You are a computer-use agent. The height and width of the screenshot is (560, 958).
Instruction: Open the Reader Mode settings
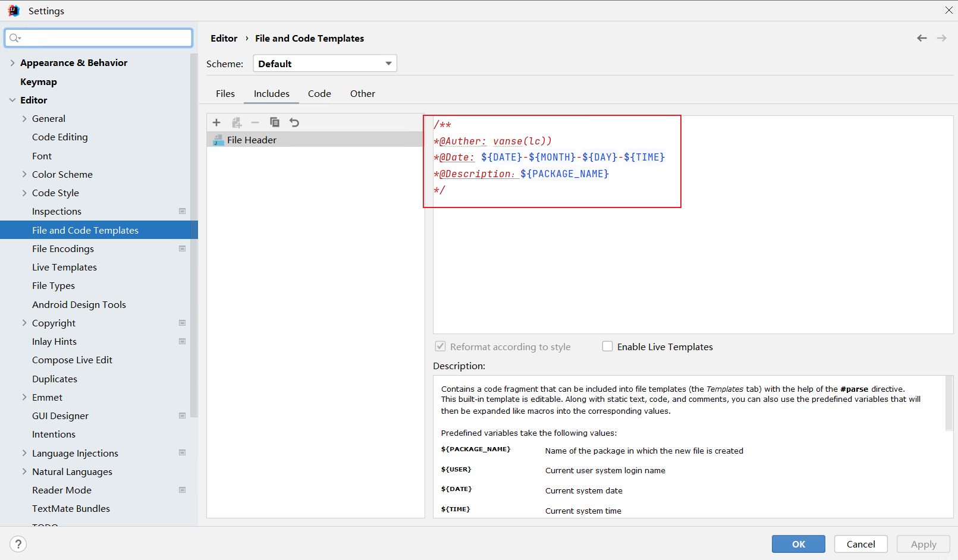(62, 490)
